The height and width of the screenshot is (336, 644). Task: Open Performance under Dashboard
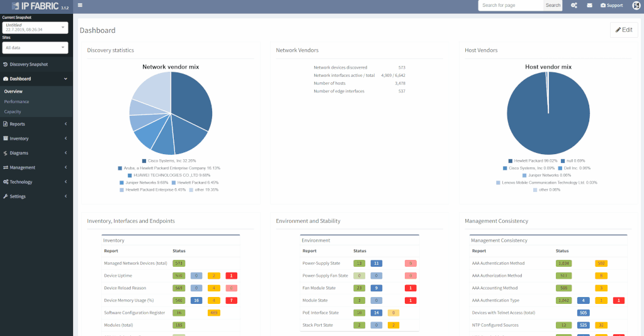click(16, 101)
